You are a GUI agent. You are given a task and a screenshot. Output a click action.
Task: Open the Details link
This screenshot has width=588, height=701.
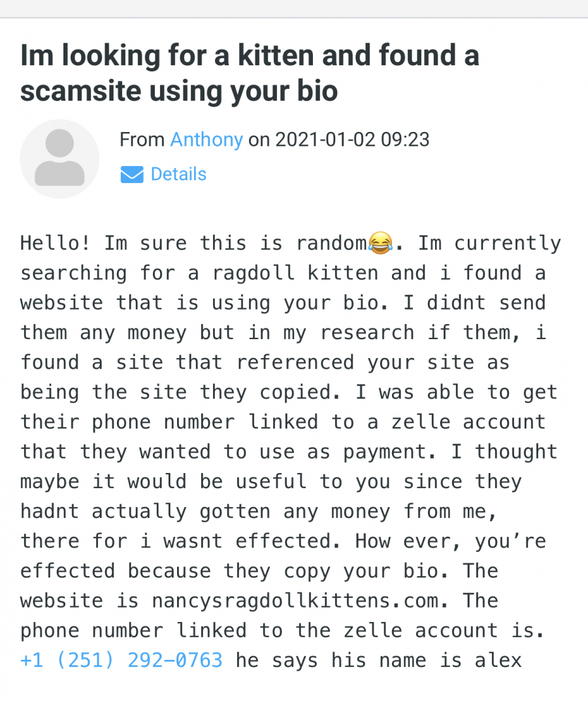tap(178, 174)
